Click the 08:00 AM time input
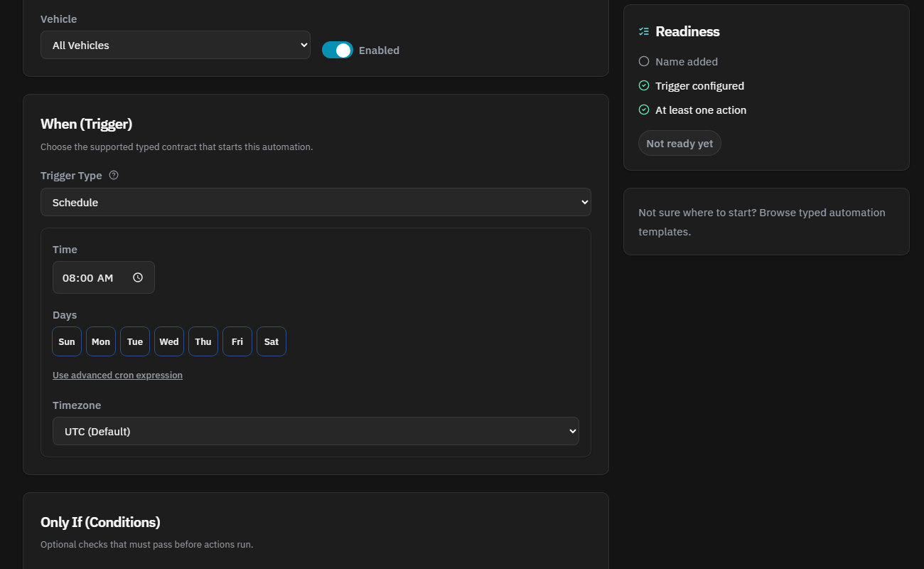The image size is (924, 569). 104,277
